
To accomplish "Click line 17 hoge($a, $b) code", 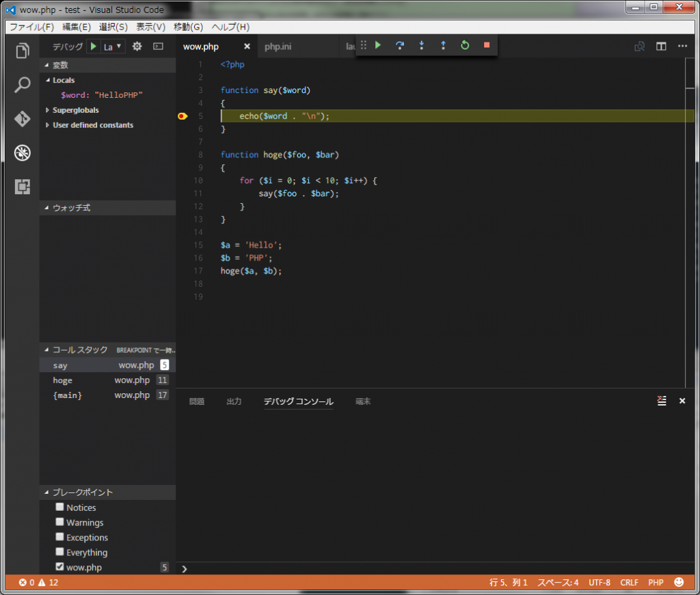I will point(251,271).
